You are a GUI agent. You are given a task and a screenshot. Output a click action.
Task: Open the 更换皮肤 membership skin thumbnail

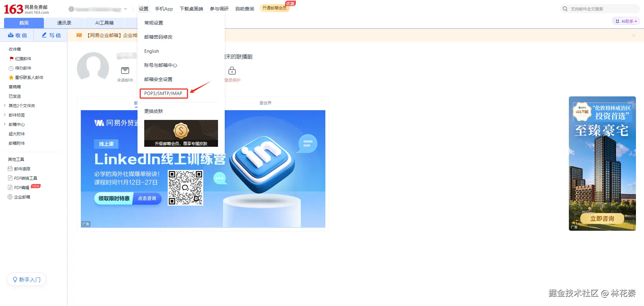click(181, 133)
